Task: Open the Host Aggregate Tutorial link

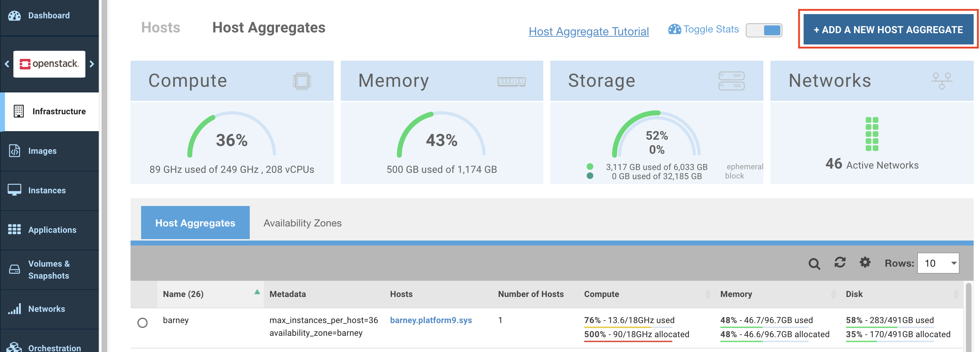Action: [x=588, y=31]
